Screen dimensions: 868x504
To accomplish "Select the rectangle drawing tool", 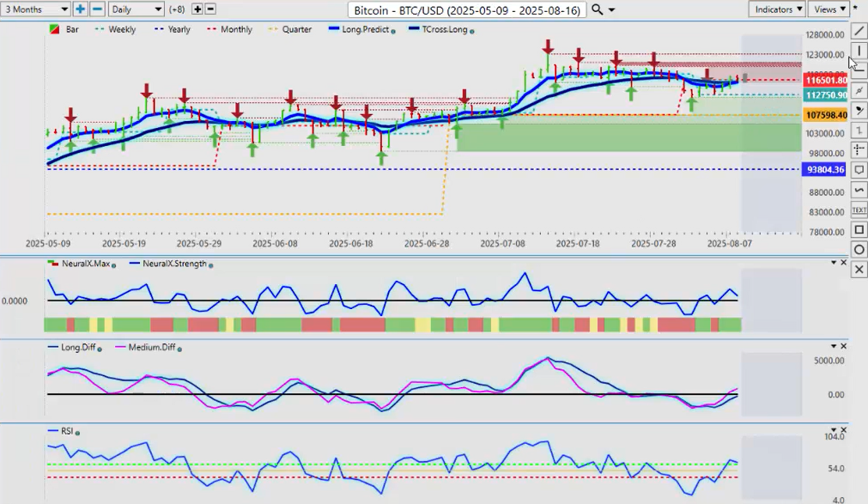I will [x=859, y=230].
